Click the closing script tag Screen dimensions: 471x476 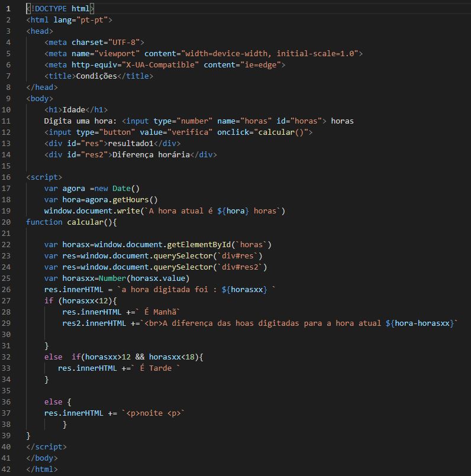[46, 447]
